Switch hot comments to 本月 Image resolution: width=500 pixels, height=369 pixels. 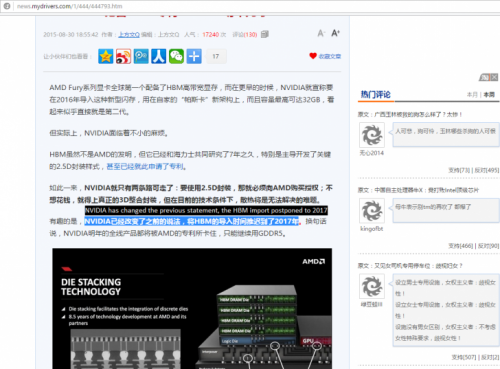[x=472, y=95]
